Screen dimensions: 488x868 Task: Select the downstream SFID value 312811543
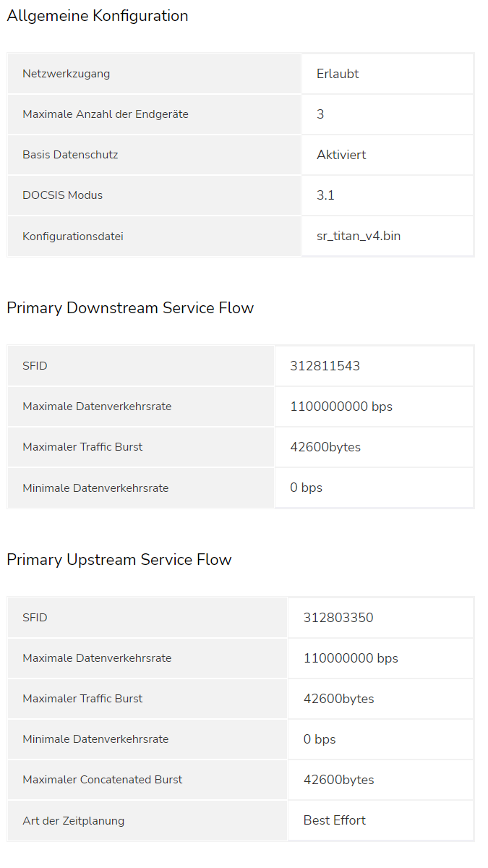tap(325, 366)
